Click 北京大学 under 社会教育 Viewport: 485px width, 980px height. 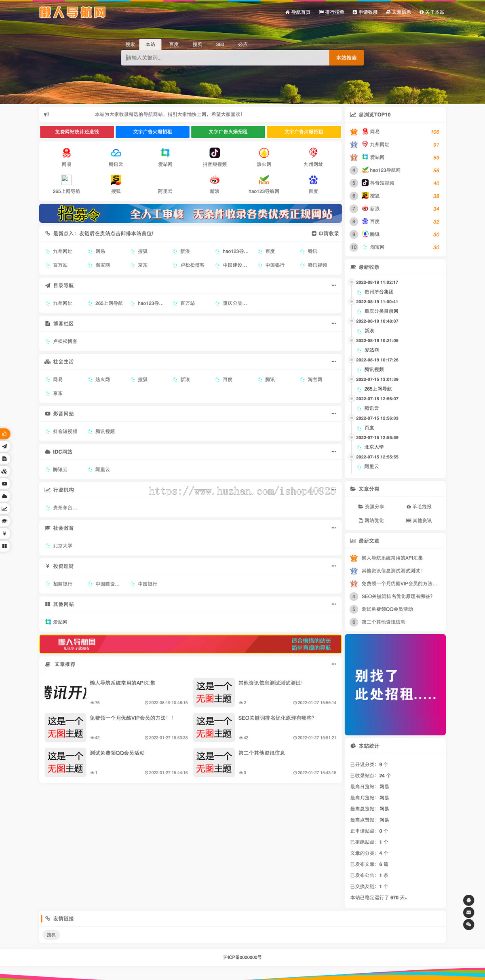(x=63, y=546)
